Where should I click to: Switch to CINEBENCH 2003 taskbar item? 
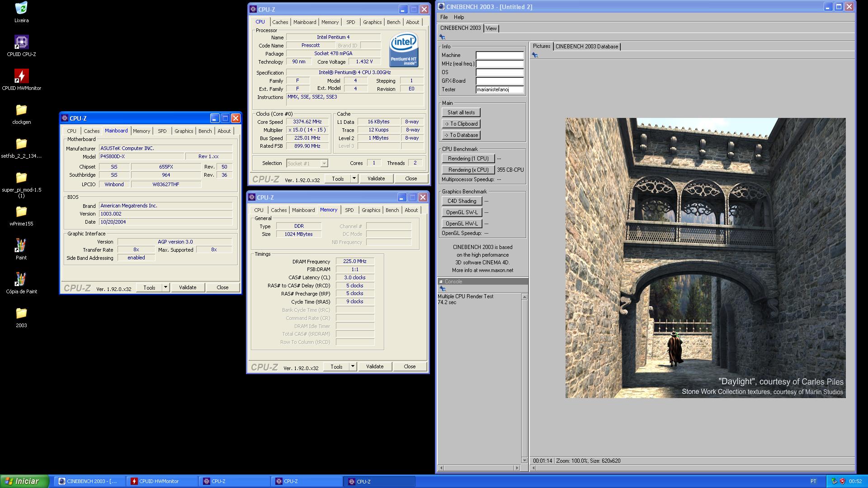[90, 481]
